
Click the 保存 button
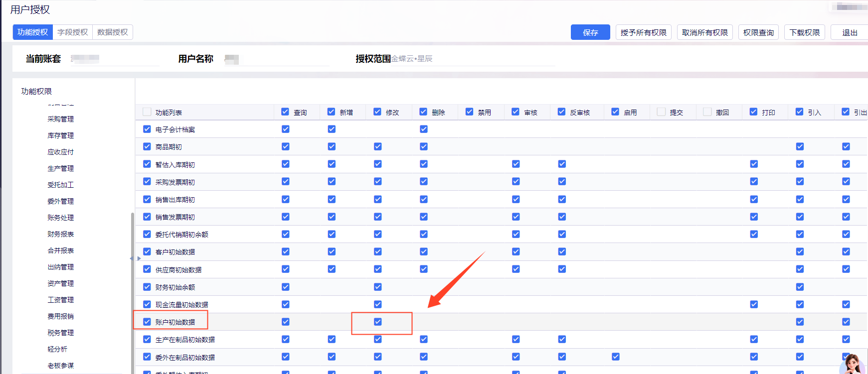pos(590,32)
